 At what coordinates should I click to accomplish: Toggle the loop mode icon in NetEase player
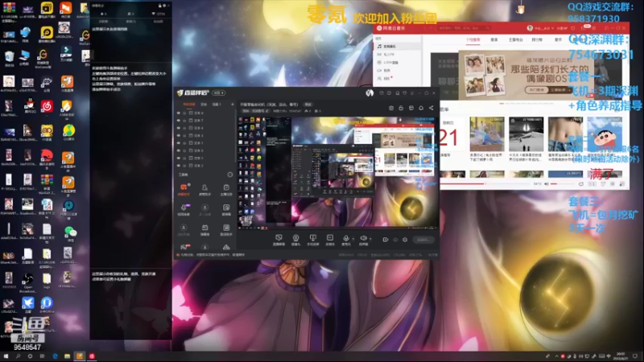(x=580, y=184)
